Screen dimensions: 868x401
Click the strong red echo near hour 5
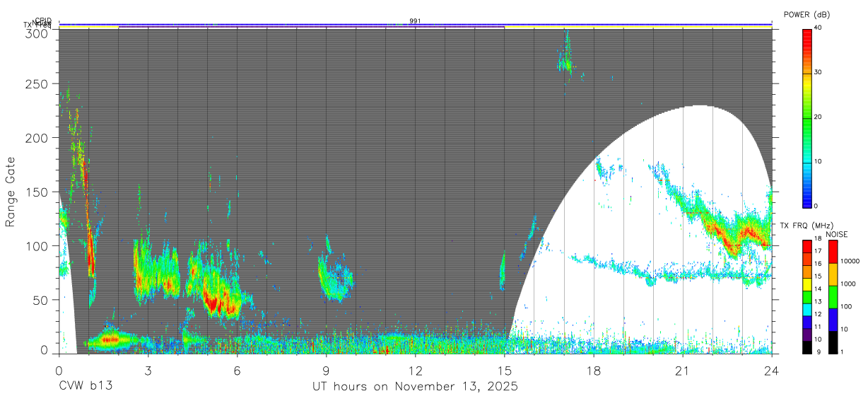coord(221,297)
